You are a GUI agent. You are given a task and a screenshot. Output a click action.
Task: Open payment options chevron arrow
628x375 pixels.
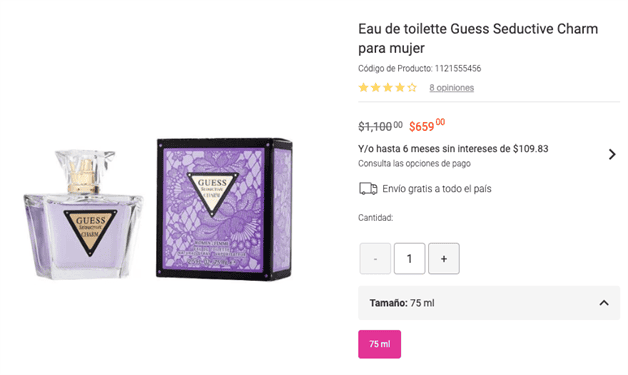[x=612, y=154]
